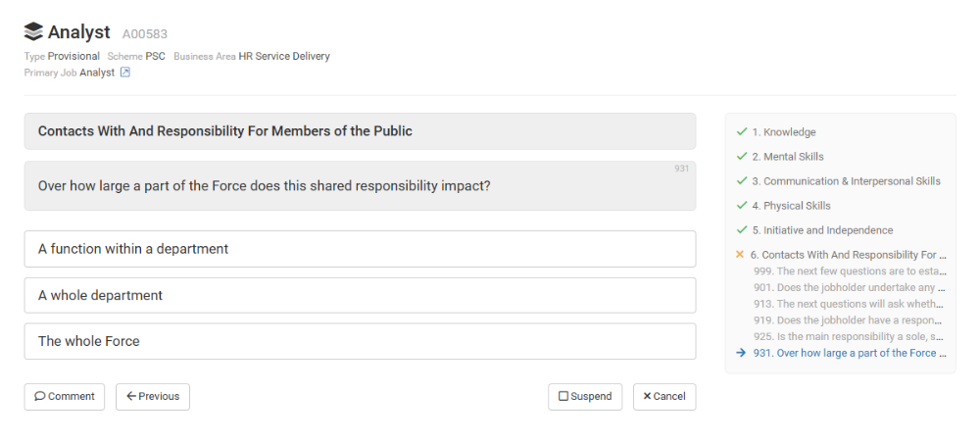Cancel the questionnaire
This screenshot has width=980, height=441.
coord(664,397)
